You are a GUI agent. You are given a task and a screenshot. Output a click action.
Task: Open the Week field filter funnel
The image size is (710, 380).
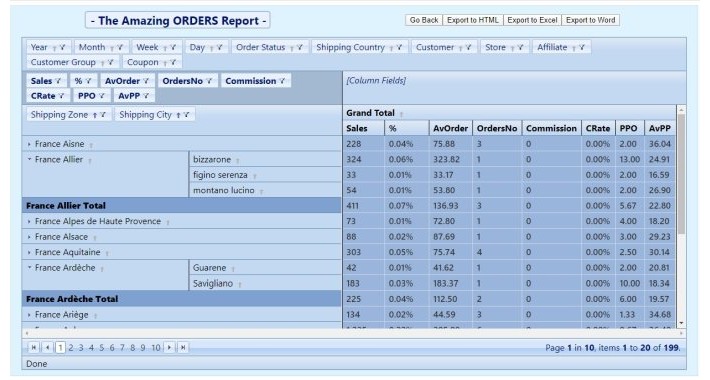click(173, 47)
